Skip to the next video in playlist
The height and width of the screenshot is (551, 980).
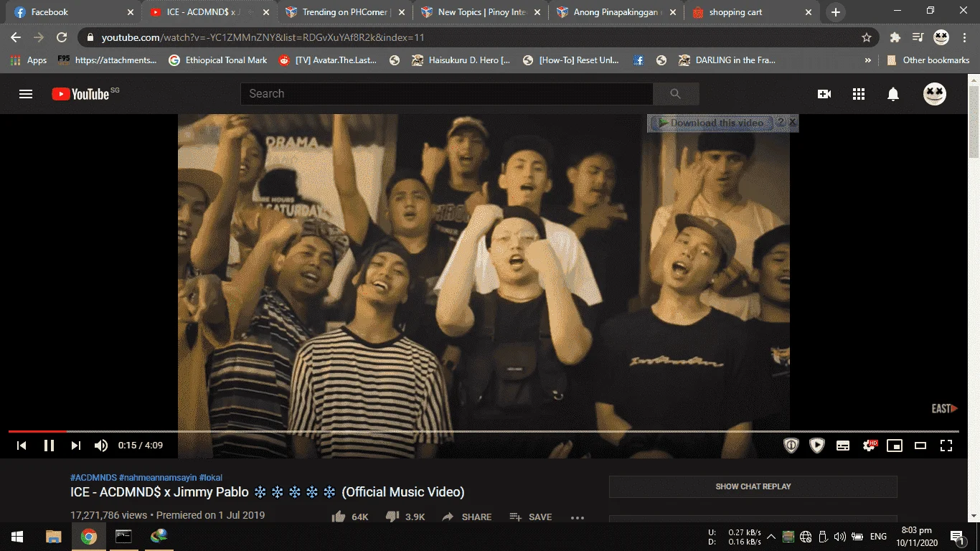pos(75,446)
